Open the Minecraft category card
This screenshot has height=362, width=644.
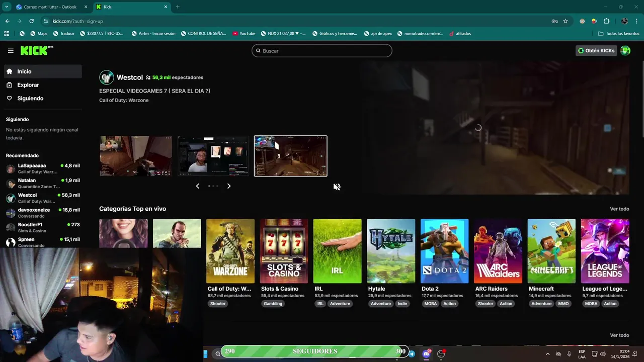(551, 251)
